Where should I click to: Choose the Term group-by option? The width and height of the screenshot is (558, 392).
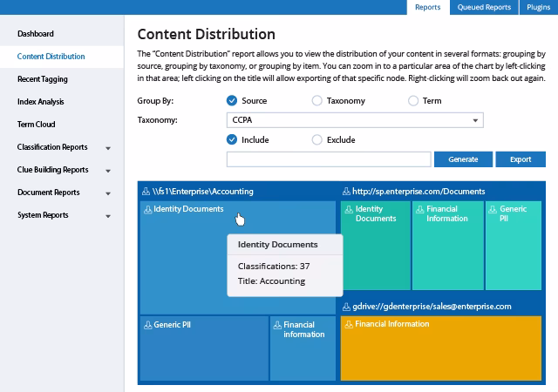412,101
